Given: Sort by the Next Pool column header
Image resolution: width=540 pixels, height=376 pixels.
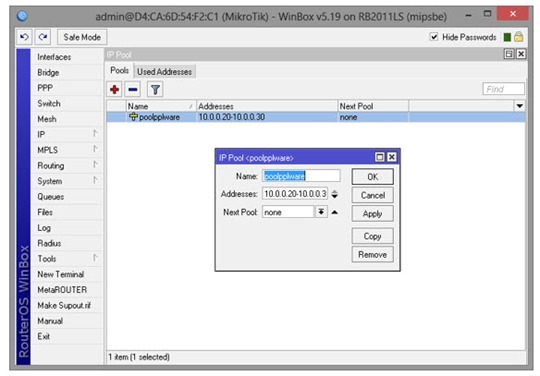Looking at the screenshot, I should 373,106.
